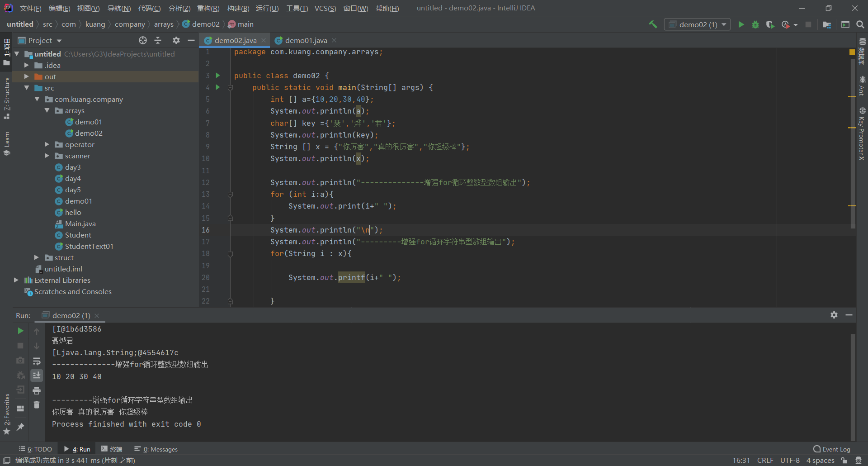
Task: Toggle the pin tab icon in the Run panel
Action: click(x=20, y=427)
